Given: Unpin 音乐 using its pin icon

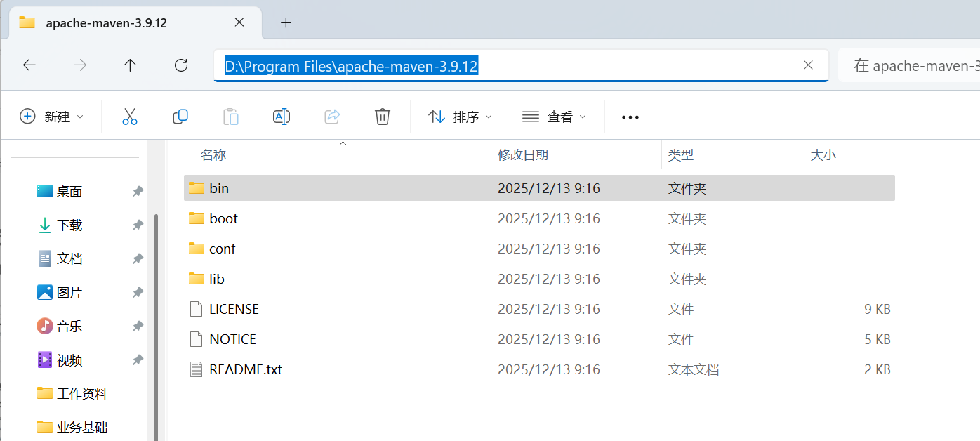Looking at the screenshot, I should (x=138, y=326).
